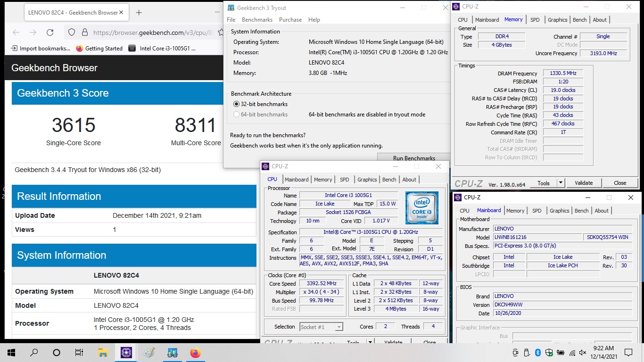Click the Run Benchmarks button

(414, 158)
